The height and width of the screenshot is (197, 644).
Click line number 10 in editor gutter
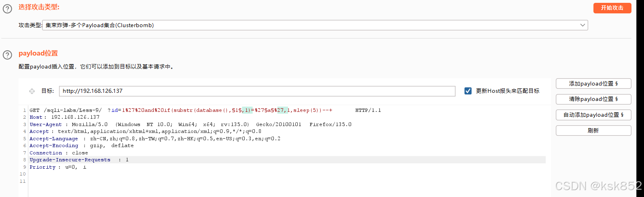click(23, 174)
